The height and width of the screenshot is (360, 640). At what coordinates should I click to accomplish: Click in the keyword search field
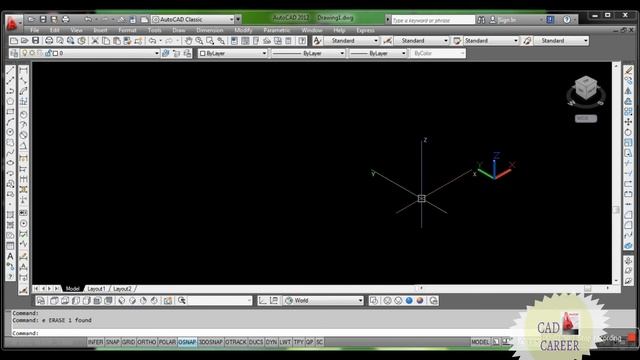433,20
